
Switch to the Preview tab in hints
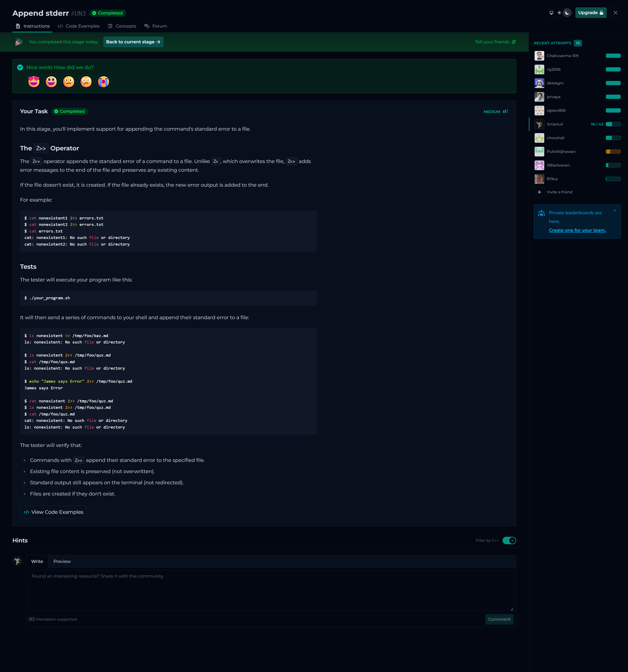coord(62,561)
